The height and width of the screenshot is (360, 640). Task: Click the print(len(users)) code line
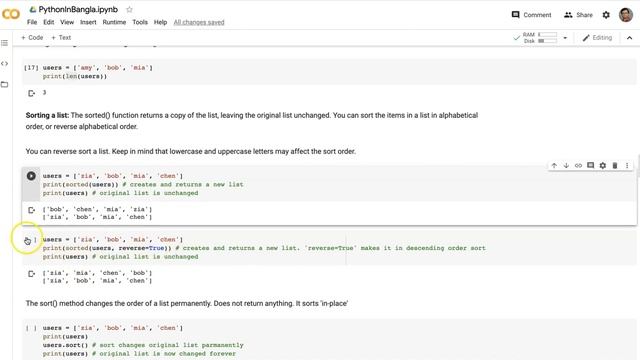75,76
